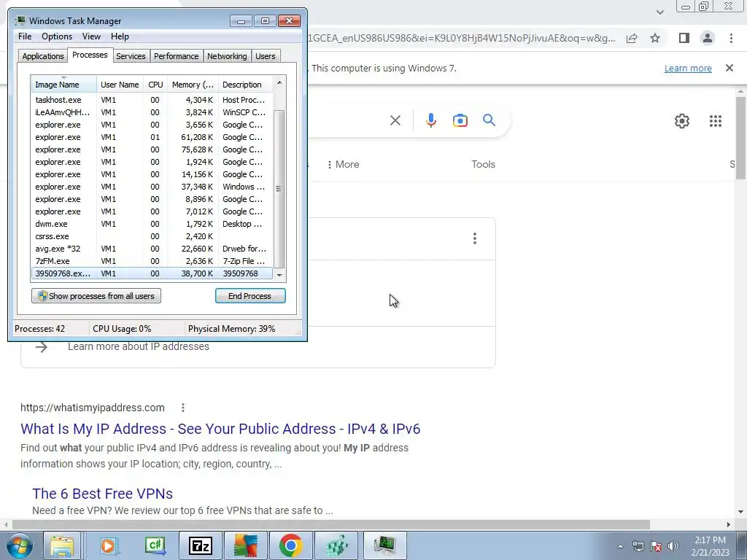Select the csrss.exe process row
Screen dimensions: 747x560
click(152, 236)
